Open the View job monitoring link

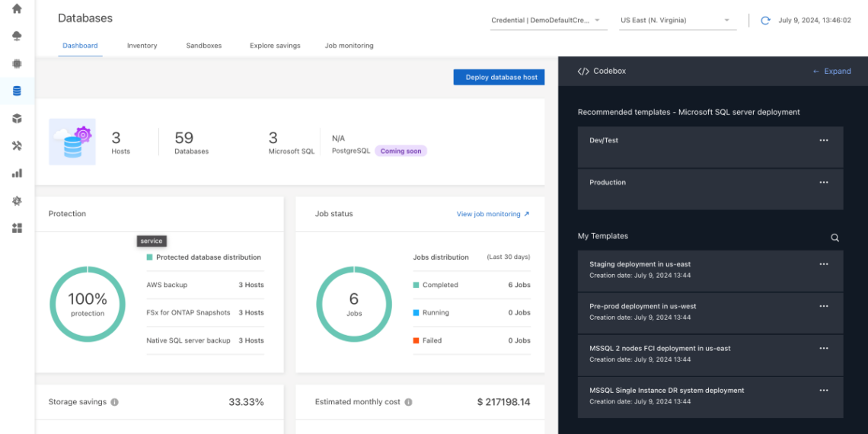[x=493, y=214]
